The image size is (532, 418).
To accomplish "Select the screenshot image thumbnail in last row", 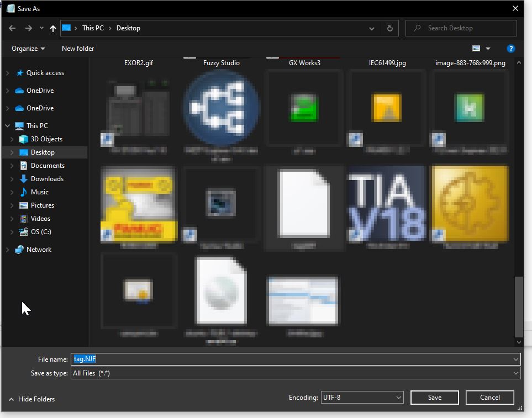I will [x=303, y=301].
